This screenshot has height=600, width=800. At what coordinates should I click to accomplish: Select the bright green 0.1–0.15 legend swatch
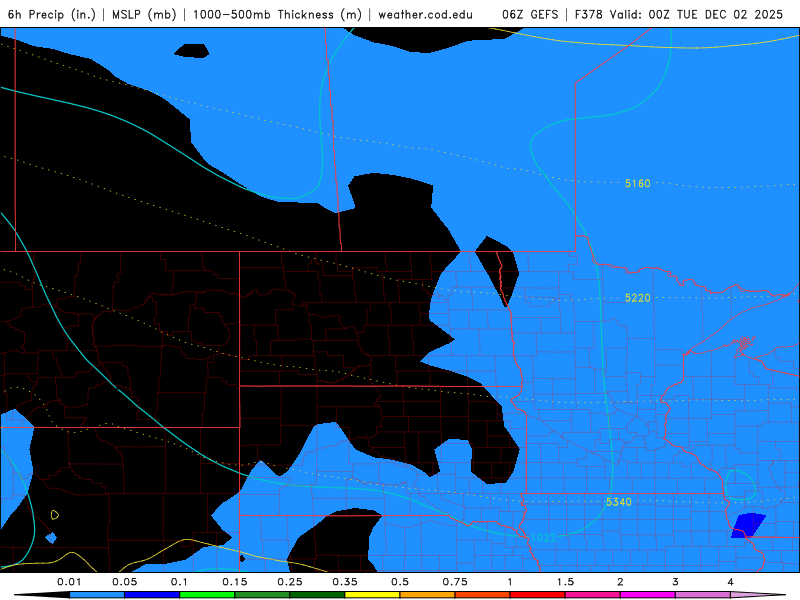[207, 595]
